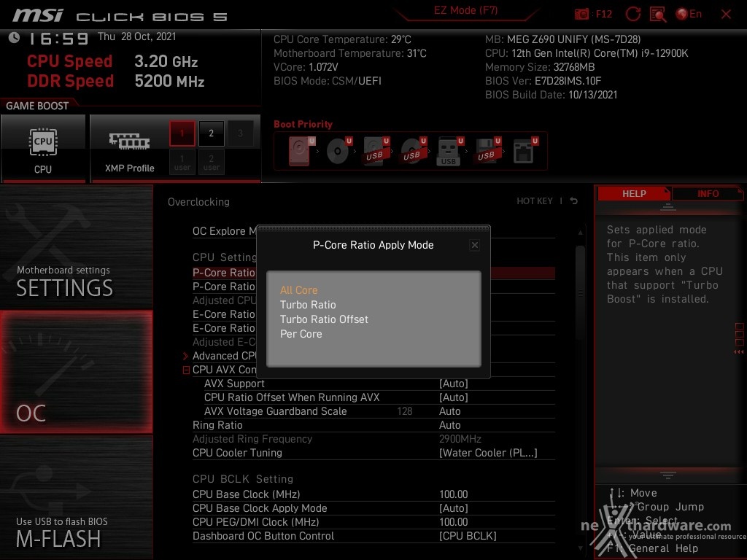Switch to the INFO tab
This screenshot has width=747, height=560.
click(x=708, y=194)
